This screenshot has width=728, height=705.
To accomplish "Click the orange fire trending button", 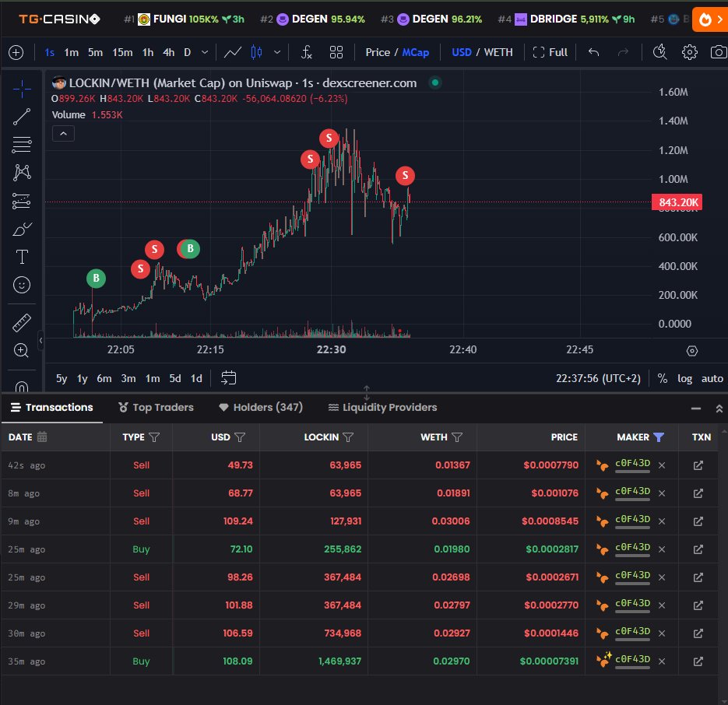I will click(710, 19).
